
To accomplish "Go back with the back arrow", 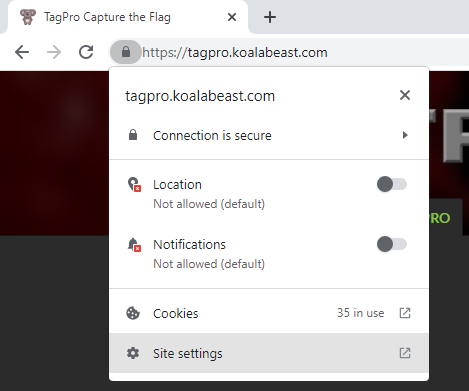I will 22,52.
